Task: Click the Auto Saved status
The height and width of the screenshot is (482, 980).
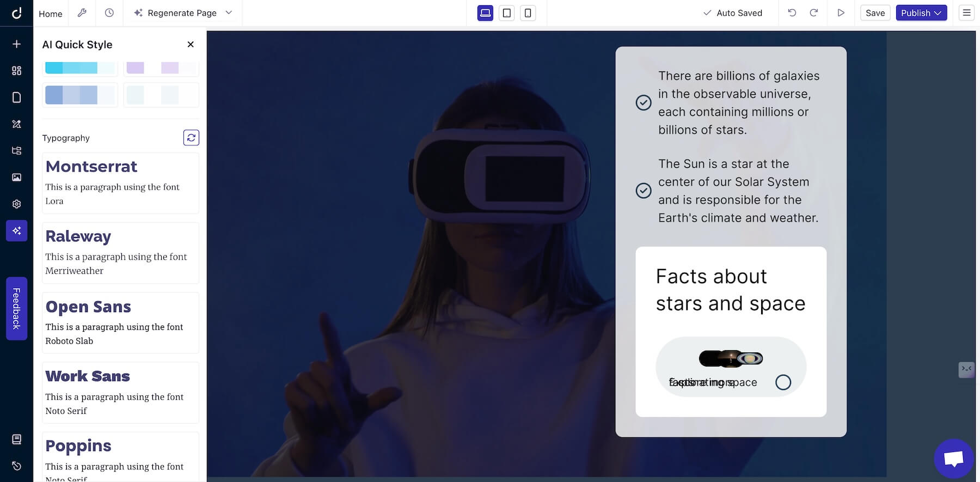Action: tap(733, 13)
